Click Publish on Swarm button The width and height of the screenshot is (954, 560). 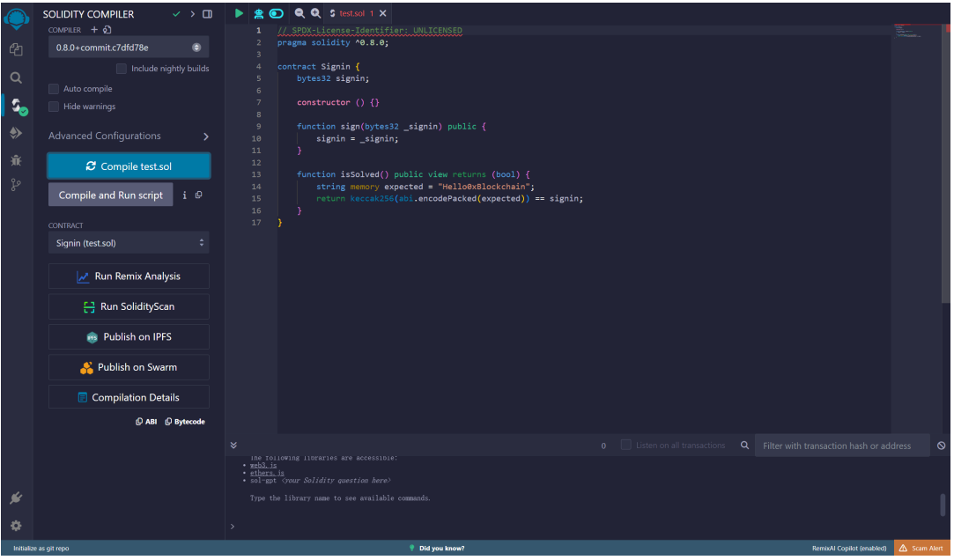pyautogui.click(x=129, y=367)
